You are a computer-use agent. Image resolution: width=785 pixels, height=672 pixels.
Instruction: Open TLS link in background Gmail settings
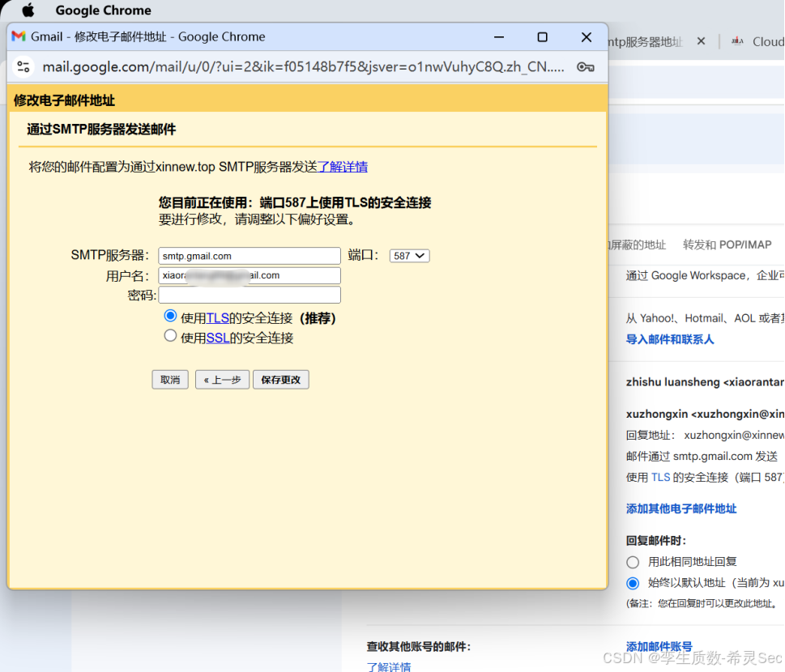660,478
